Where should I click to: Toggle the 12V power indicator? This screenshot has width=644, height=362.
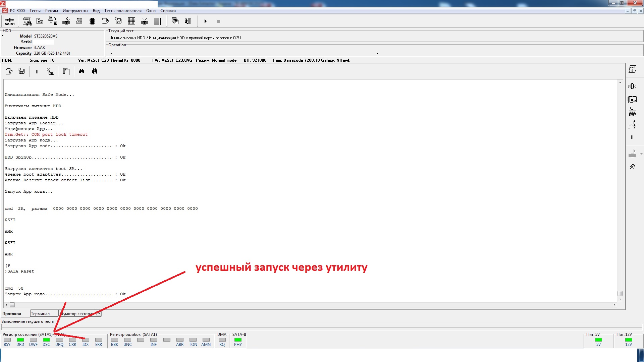(628, 340)
